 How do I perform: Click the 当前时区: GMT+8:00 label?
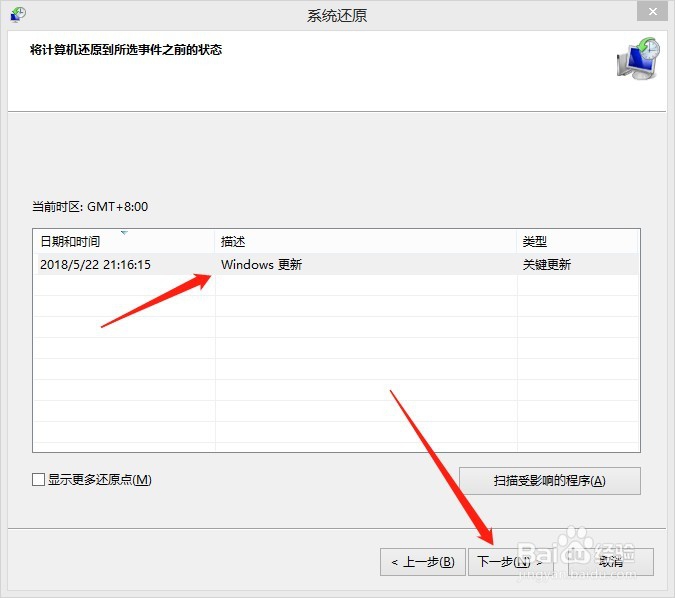click(x=90, y=207)
